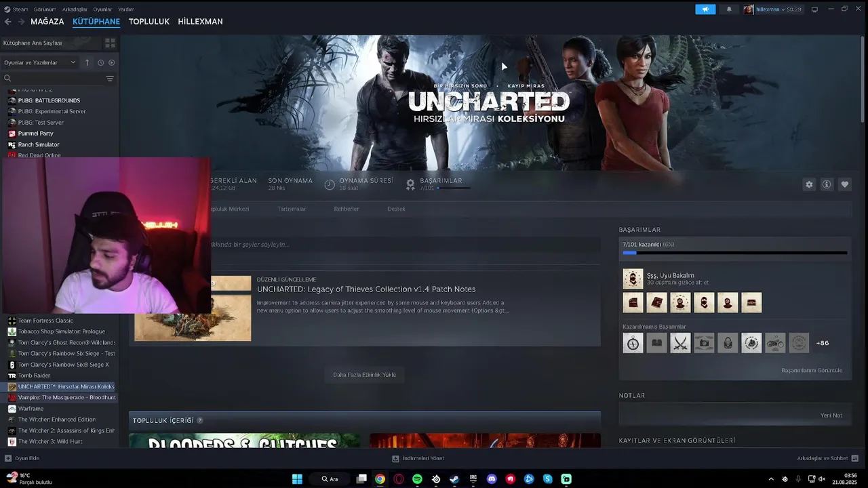Go to the HİLLEXMAN profile tab
This screenshot has height=488, width=868.
click(200, 22)
